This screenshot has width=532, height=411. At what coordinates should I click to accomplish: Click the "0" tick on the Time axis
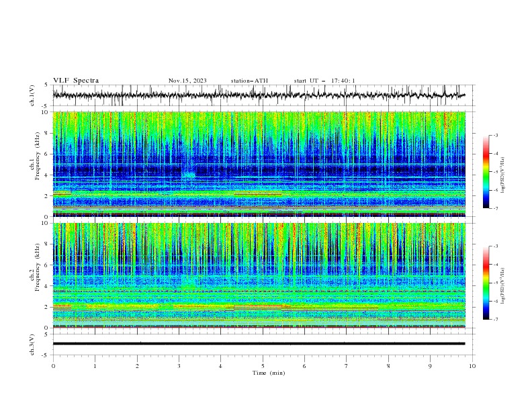(53, 366)
